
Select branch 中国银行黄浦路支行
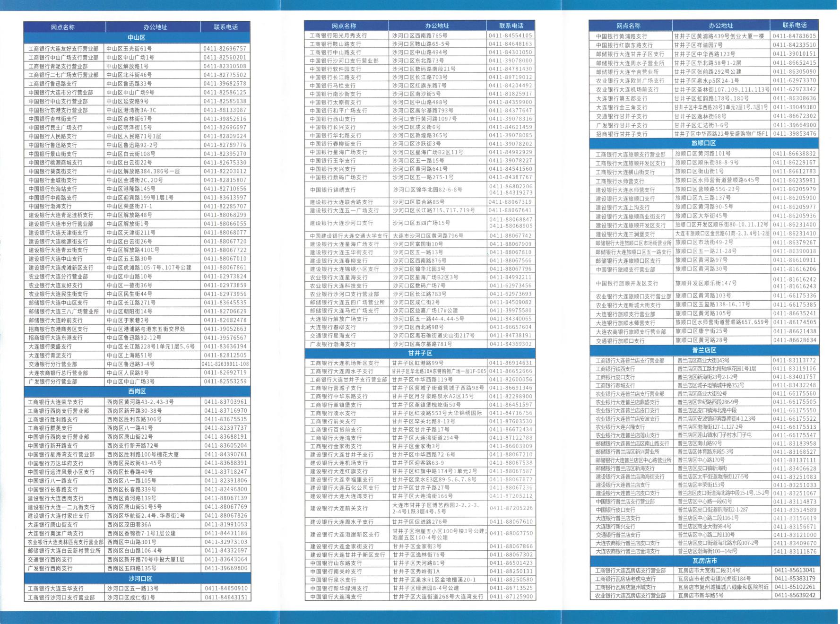pyautogui.click(x=621, y=36)
